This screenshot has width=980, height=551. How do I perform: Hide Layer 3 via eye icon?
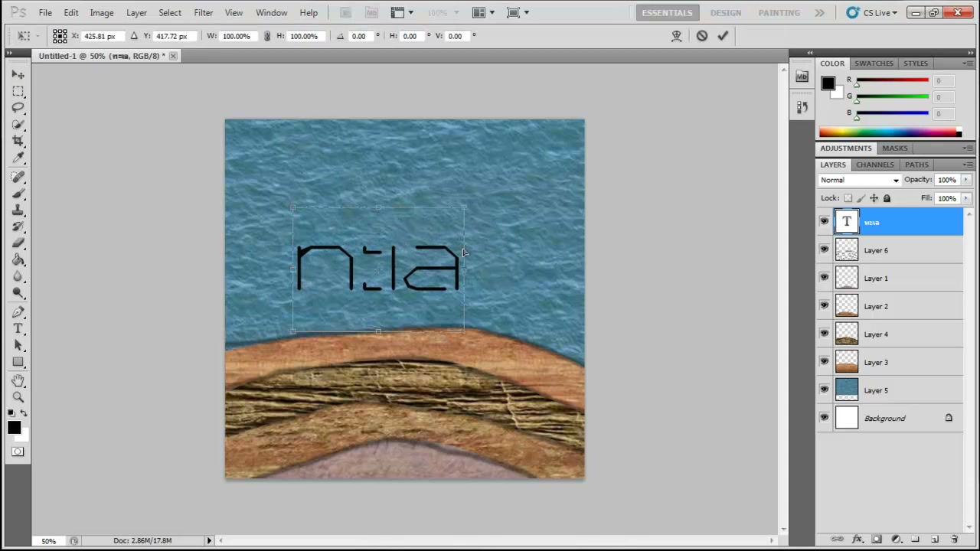click(825, 362)
